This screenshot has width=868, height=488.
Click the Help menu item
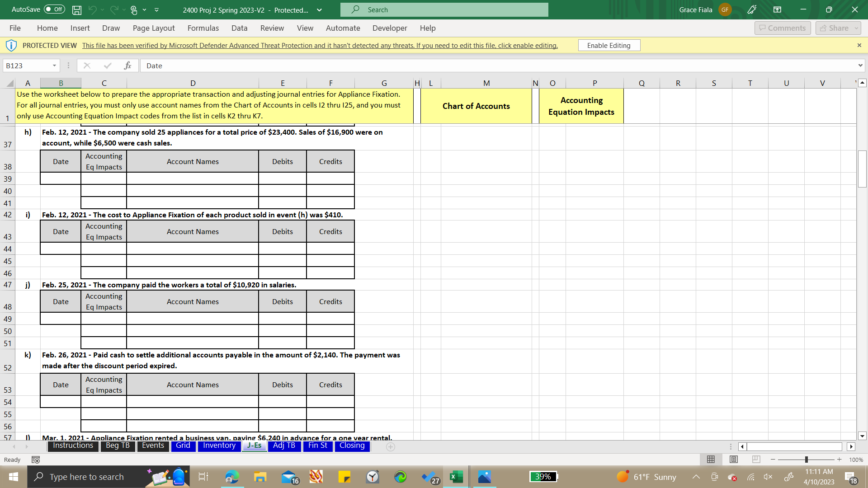tap(427, 28)
